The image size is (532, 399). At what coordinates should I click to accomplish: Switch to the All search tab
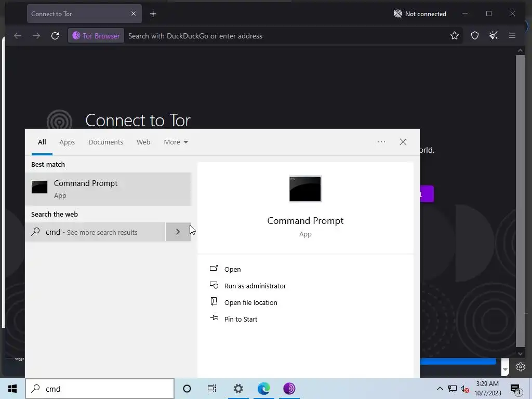(42, 142)
